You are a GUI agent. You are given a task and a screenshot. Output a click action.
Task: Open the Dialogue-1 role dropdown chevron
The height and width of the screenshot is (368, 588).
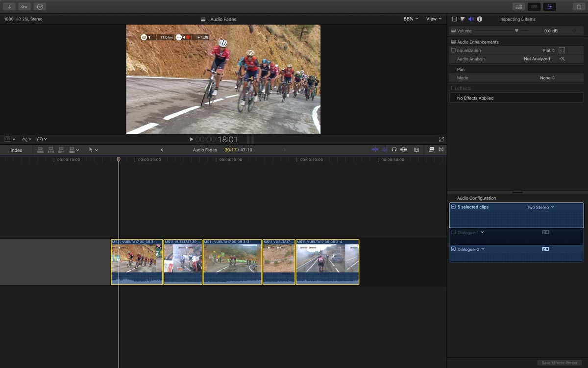coord(482,232)
